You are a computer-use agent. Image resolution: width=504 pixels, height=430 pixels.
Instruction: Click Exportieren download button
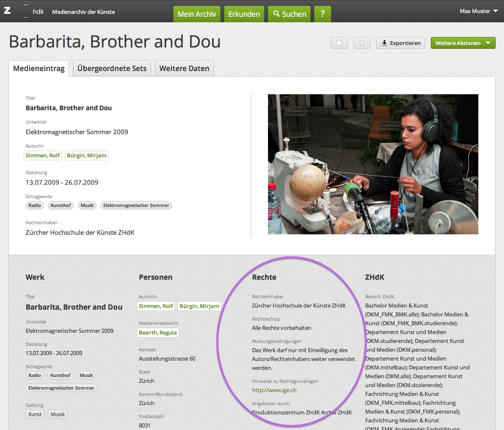(401, 43)
